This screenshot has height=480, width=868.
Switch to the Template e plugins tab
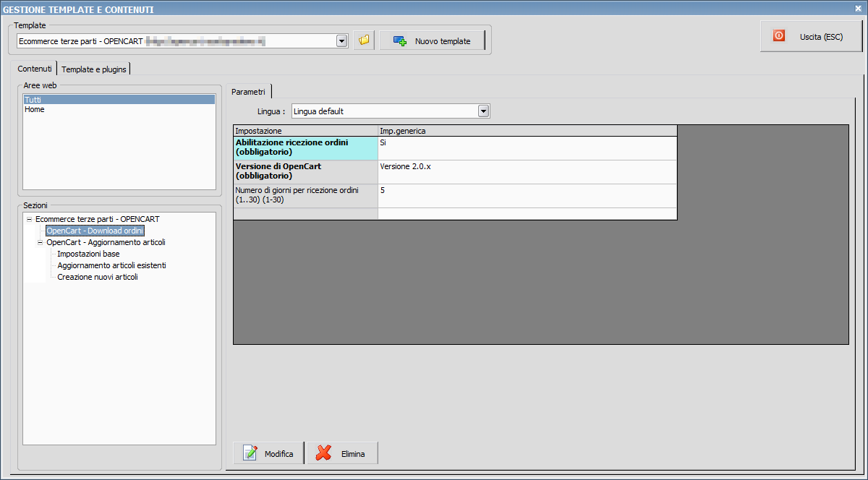tap(94, 69)
